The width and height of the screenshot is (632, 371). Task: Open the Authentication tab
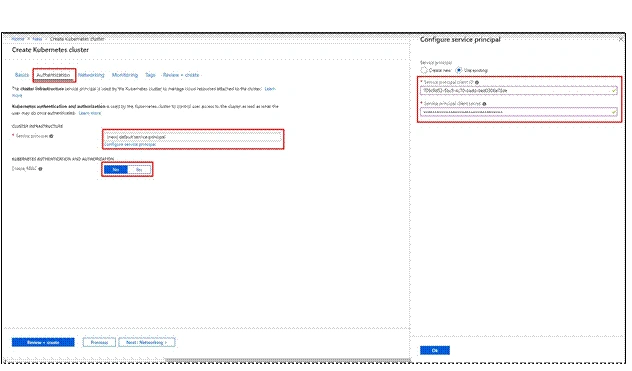(x=53, y=75)
